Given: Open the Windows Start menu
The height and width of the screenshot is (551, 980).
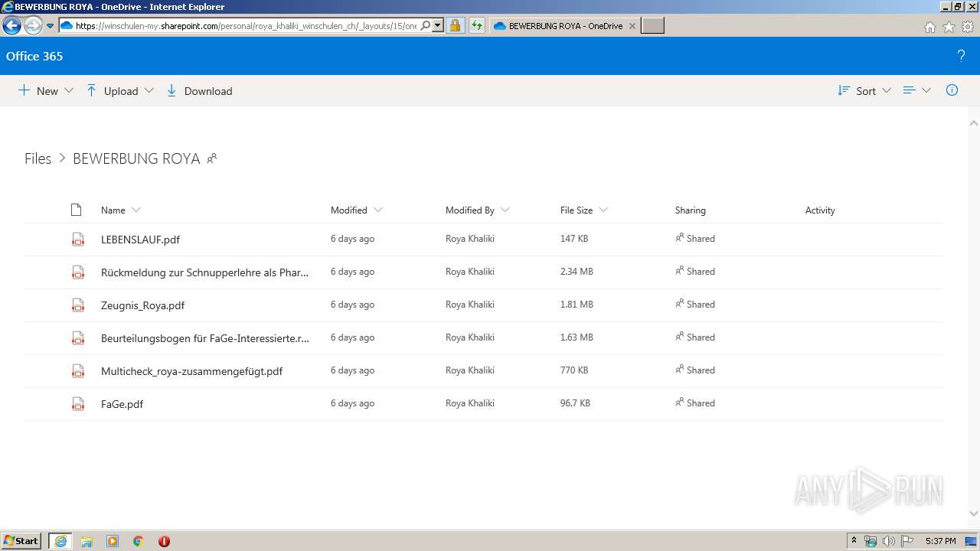Looking at the screenshot, I should point(21,541).
